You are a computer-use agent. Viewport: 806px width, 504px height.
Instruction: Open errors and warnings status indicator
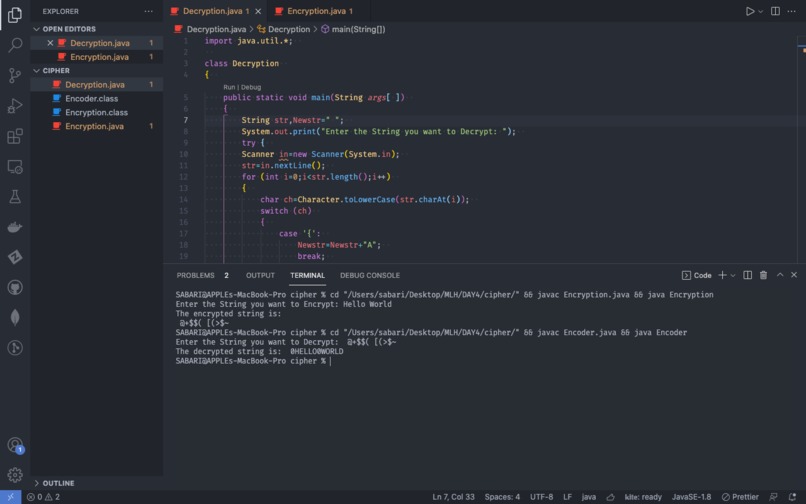pos(43,497)
